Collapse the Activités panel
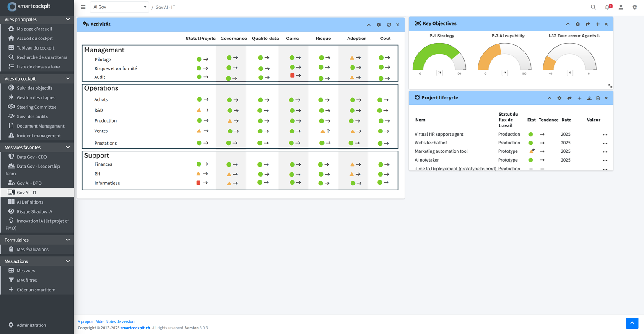 (369, 25)
